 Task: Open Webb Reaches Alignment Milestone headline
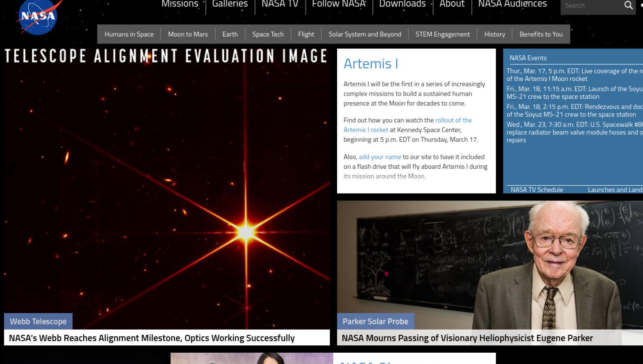pyautogui.click(x=152, y=338)
